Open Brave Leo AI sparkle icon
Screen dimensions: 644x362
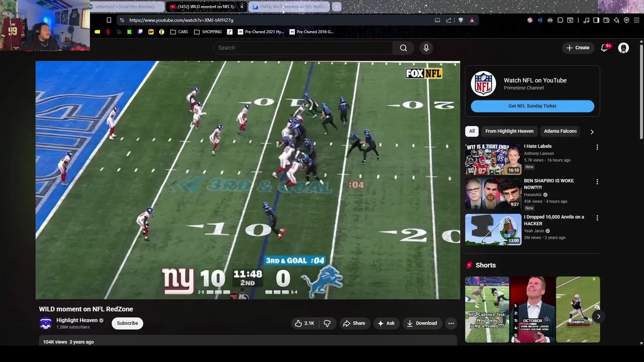coord(616,20)
